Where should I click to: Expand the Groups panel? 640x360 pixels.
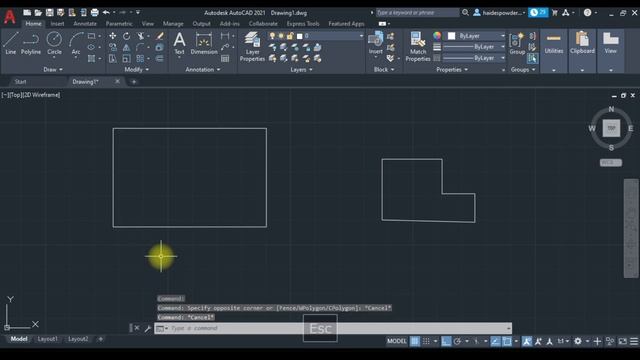coord(523,70)
